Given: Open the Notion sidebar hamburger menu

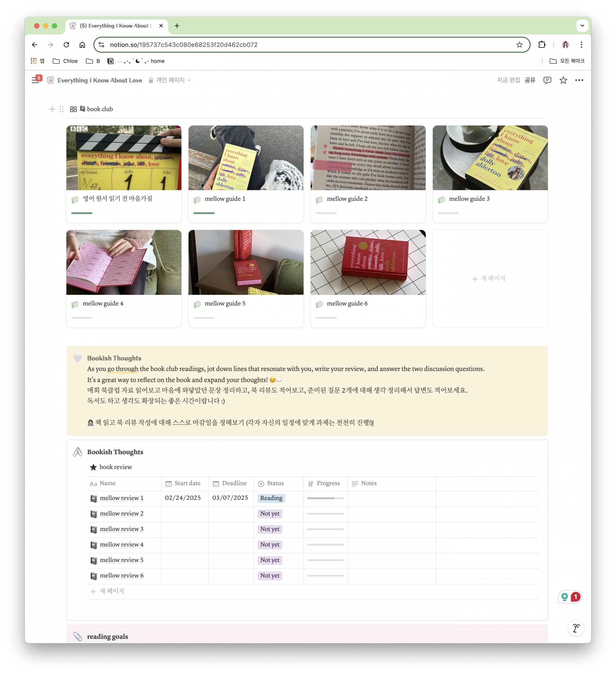Looking at the screenshot, I should (35, 80).
